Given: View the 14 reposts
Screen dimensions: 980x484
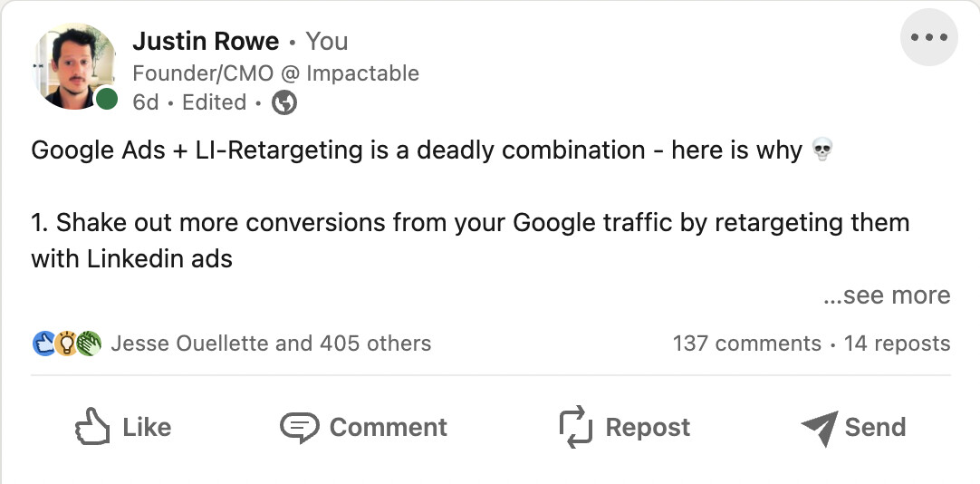Looking at the screenshot, I should tap(897, 344).
